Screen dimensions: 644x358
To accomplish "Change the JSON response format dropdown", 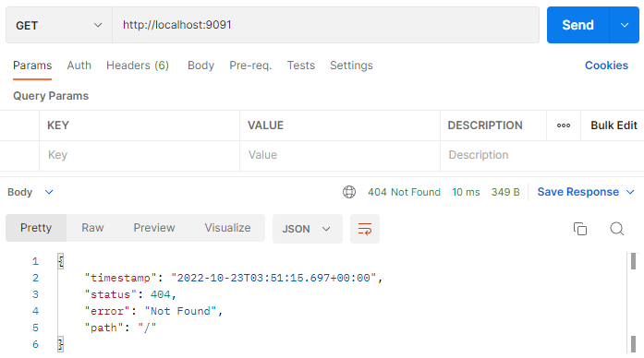I will coord(307,229).
